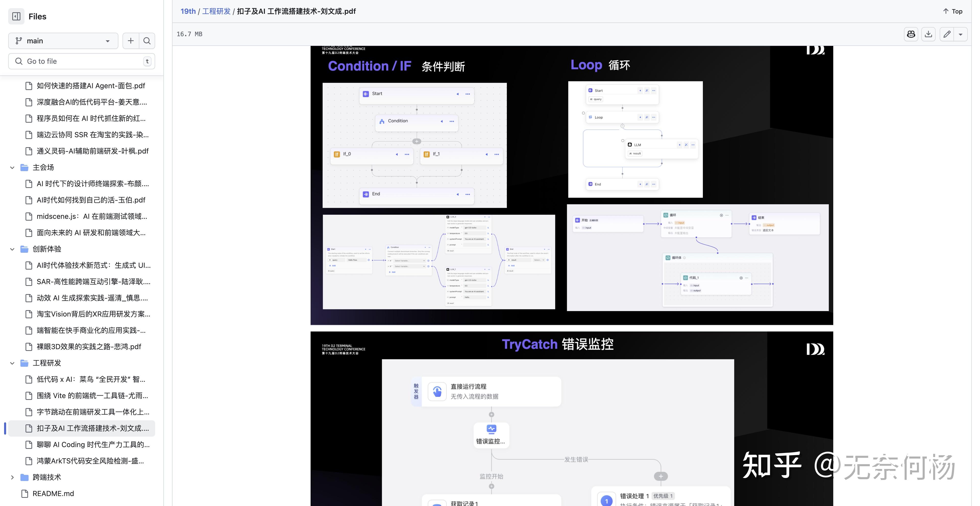Jump back to top via the Top arrow

click(x=953, y=11)
